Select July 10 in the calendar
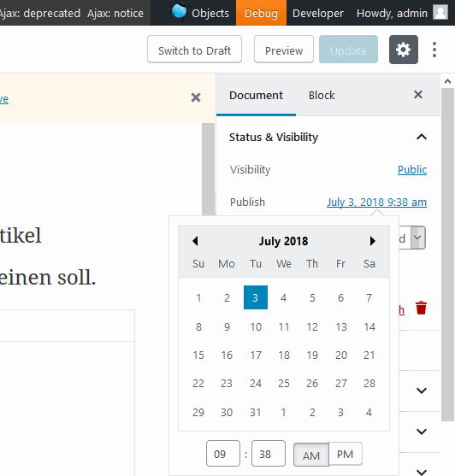The image size is (455, 476). pos(256,327)
